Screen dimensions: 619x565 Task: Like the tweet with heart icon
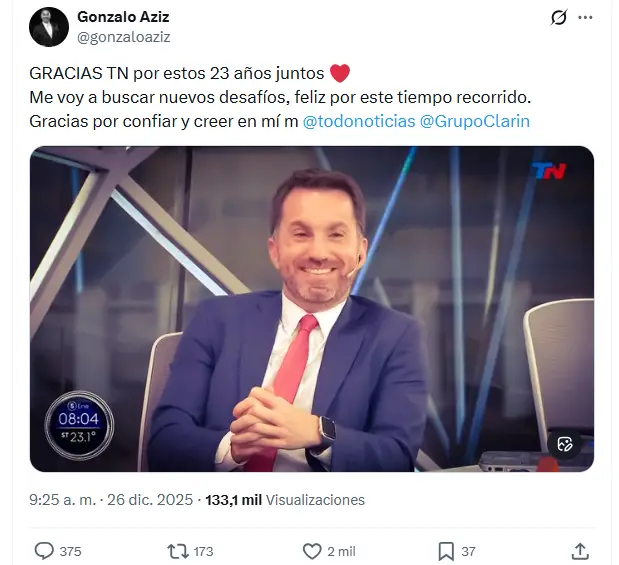[x=312, y=551]
